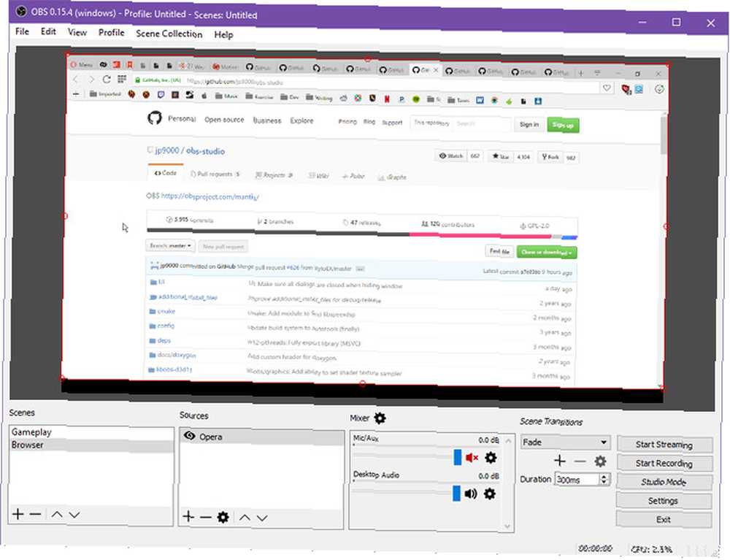Toggle visibility of the Opera source

point(189,436)
